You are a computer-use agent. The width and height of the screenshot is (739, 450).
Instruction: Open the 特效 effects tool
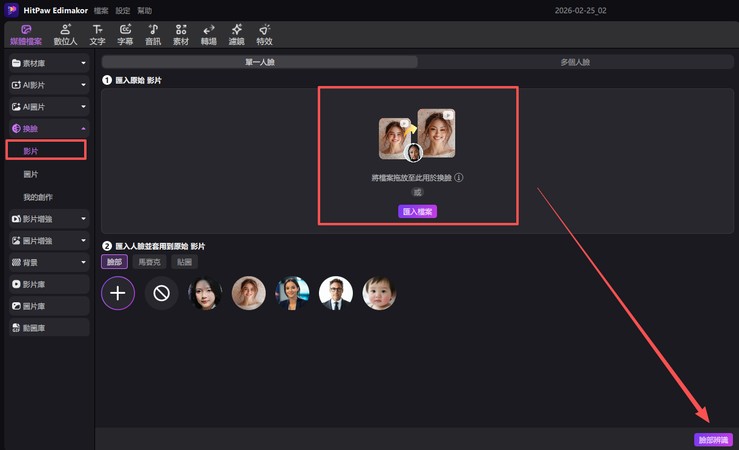(264, 35)
